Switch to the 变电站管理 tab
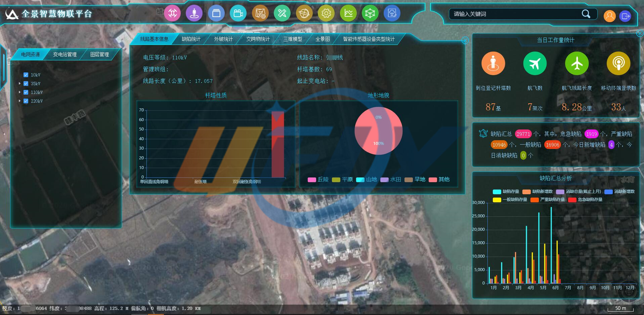Image resolution: width=644 pixels, height=315 pixels. click(x=65, y=54)
